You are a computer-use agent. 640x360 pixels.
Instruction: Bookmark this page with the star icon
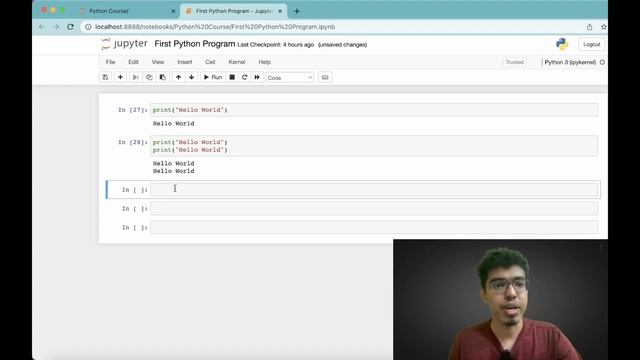point(604,27)
